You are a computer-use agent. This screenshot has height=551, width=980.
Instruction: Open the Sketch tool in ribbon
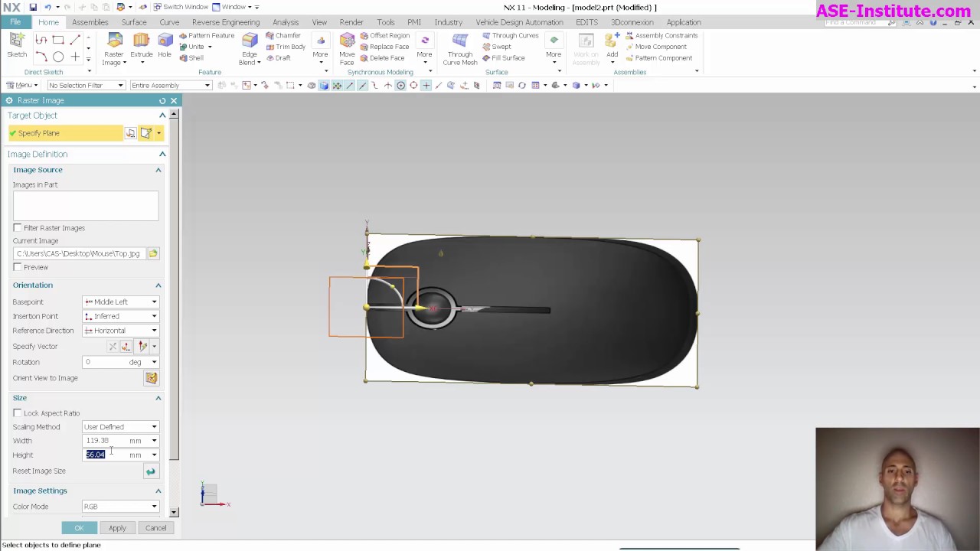[17, 44]
